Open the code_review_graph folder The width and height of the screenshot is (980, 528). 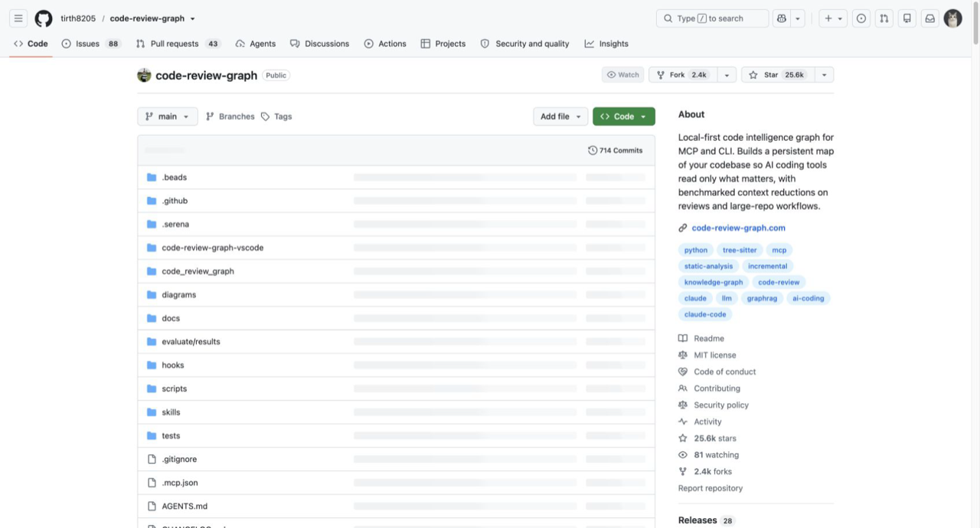click(198, 271)
